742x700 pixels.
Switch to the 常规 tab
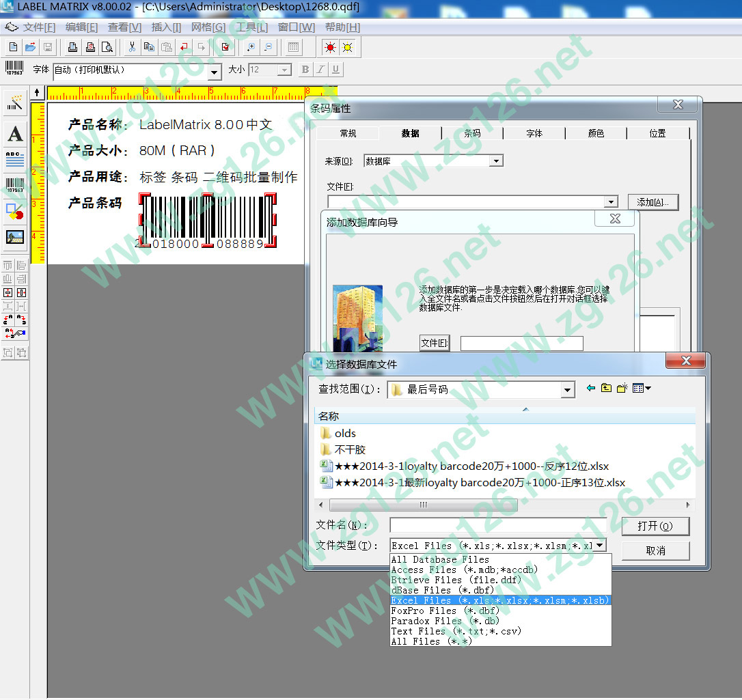348,133
